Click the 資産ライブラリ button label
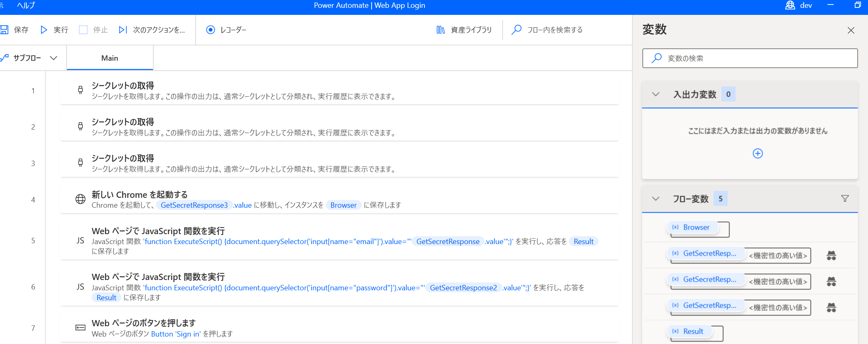 [x=471, y=30]
